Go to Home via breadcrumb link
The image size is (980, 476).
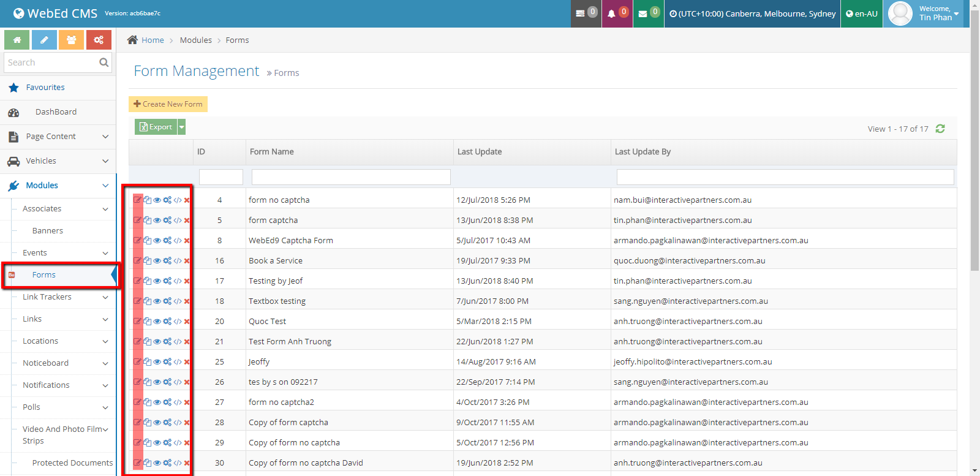click(153, 40)
